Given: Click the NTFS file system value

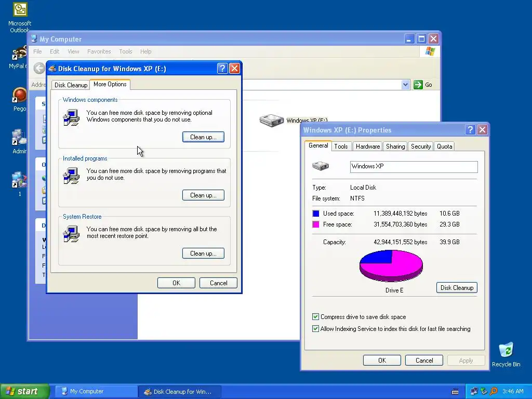Looking at the screenshot, I should point(357,198).
